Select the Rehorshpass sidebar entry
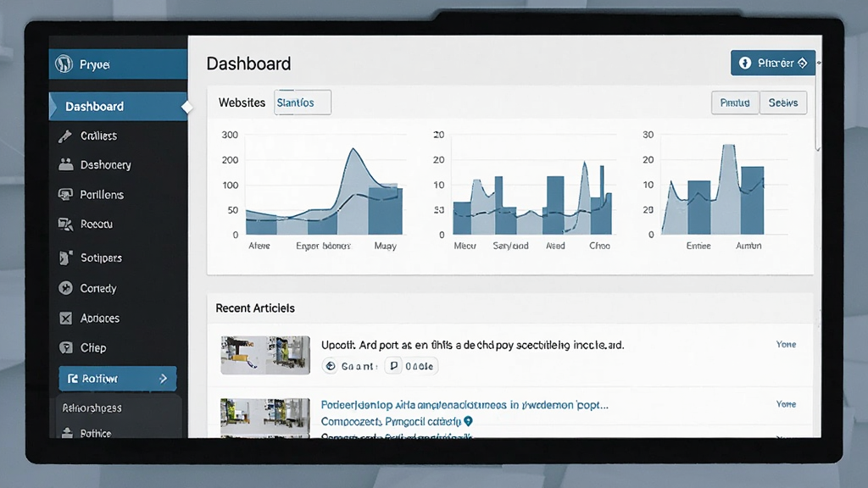Screen dimensions: 868x488 point(92,408)
